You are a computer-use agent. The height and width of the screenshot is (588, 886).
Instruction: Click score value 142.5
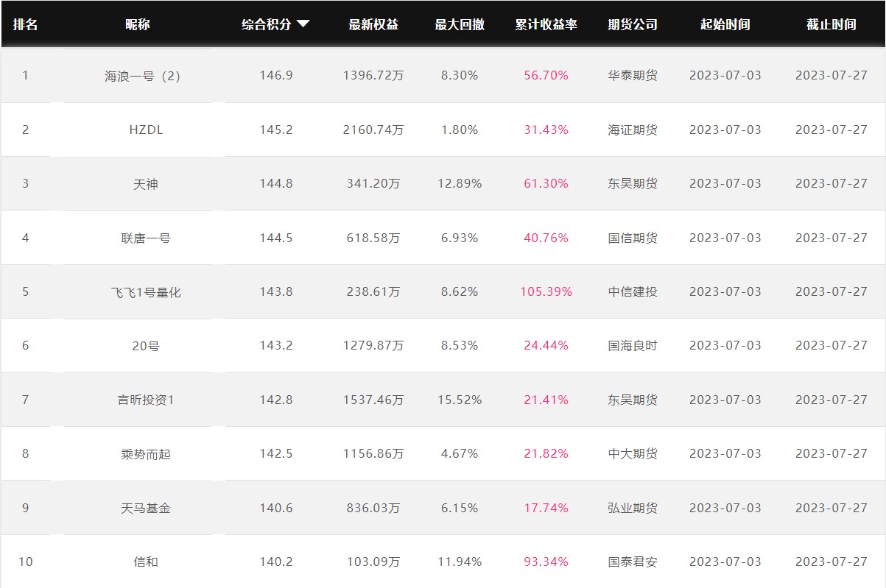tap(276, 453)
